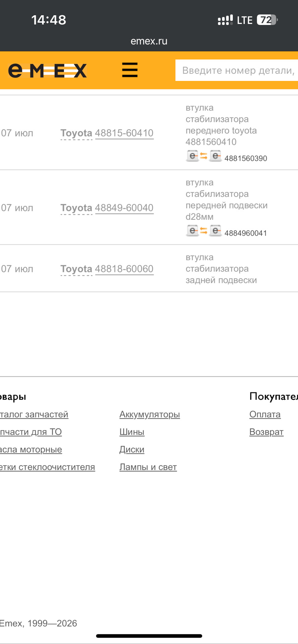Open part number 48815-60410
Screen dimensions: 298x644
click(x=124, y=133)
